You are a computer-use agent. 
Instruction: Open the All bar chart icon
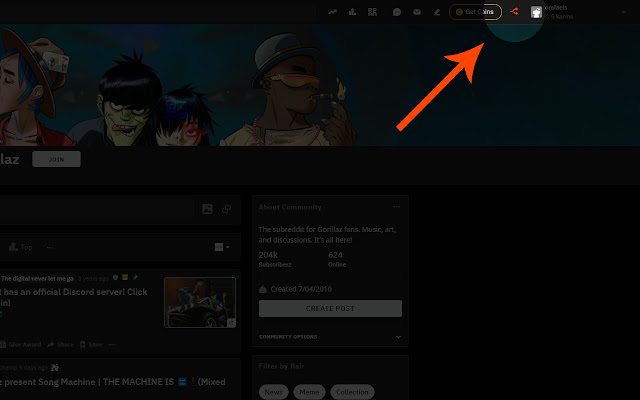(x=352, y=12)
